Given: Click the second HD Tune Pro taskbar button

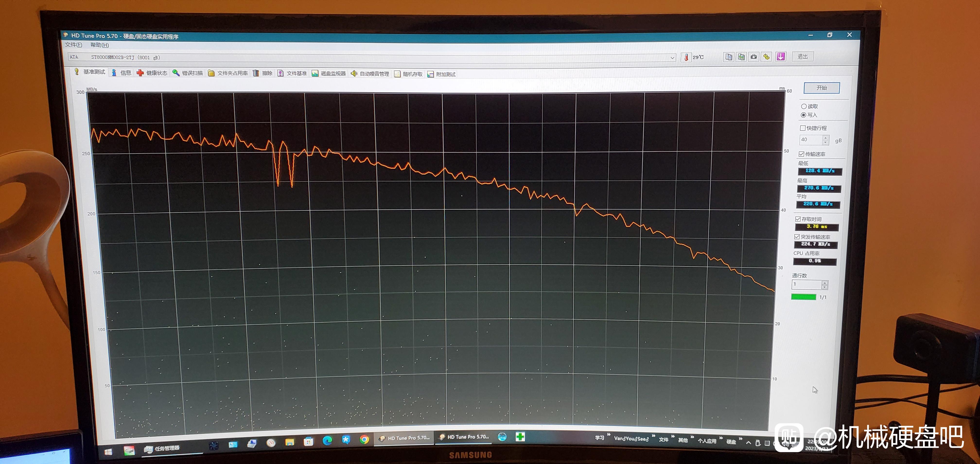Looking at the screenshot, I should (464, 437).
